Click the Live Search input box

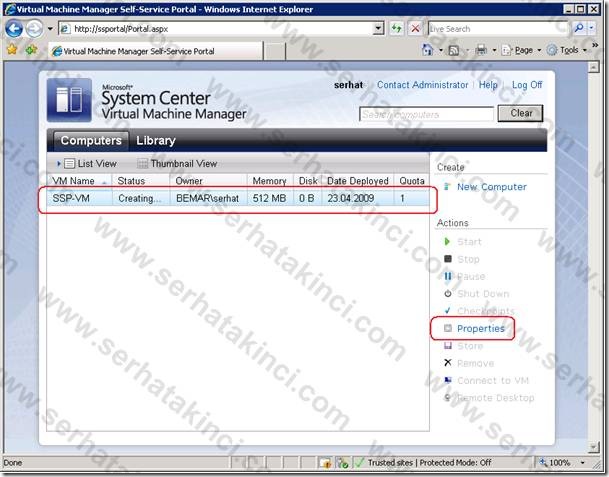(x=498, y=29)
